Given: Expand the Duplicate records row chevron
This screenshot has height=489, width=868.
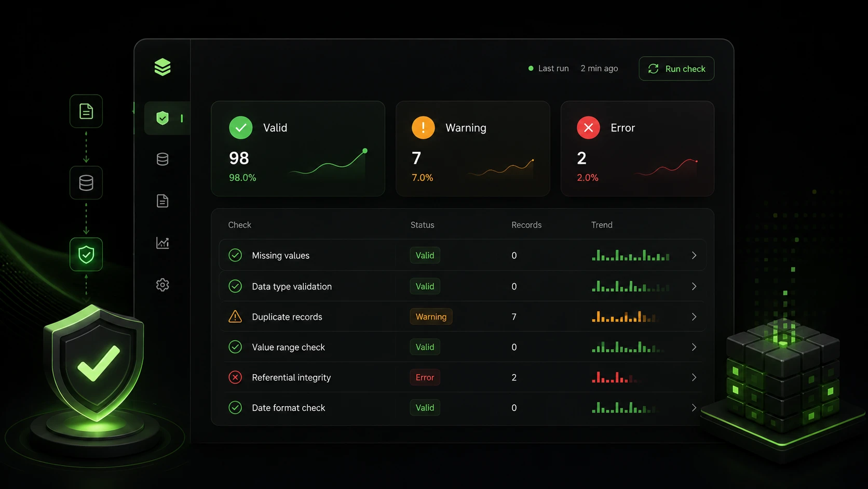Looking at the screenshot, I should 694,316.
